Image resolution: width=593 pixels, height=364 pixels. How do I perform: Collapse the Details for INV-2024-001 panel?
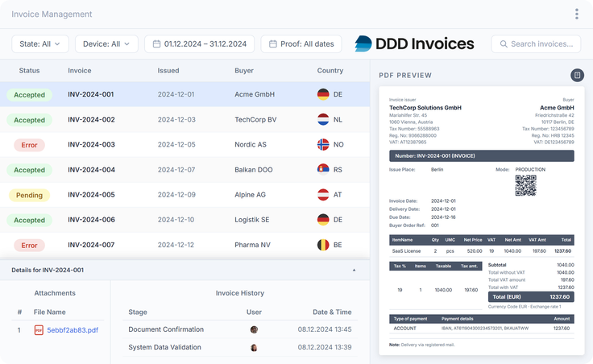pos(354,271)
